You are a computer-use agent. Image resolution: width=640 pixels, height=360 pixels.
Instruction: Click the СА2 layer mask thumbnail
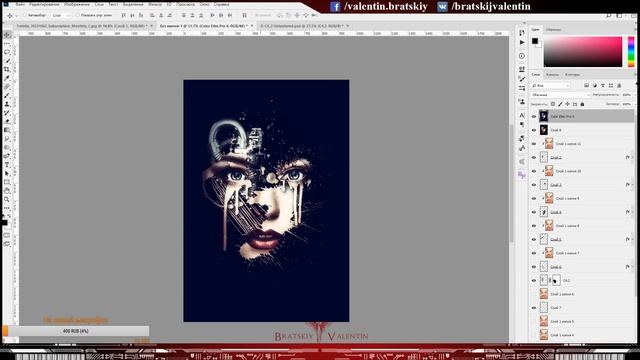556,280
